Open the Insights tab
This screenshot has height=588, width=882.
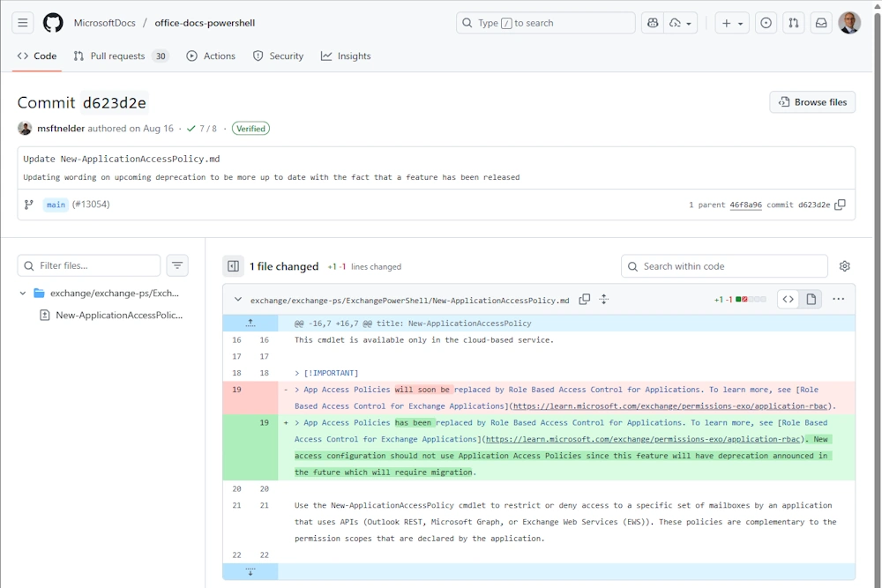[346, 56]
